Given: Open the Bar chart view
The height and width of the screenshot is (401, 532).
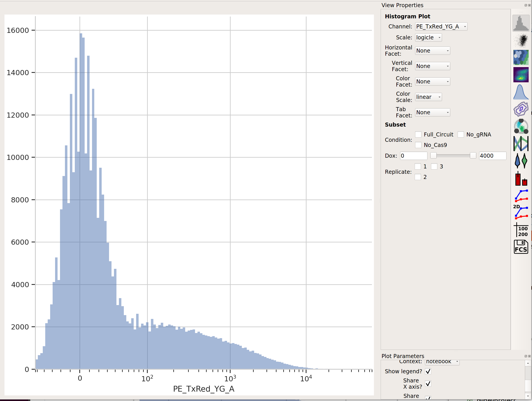Looking at the screenshot, I should coord(521,178).
